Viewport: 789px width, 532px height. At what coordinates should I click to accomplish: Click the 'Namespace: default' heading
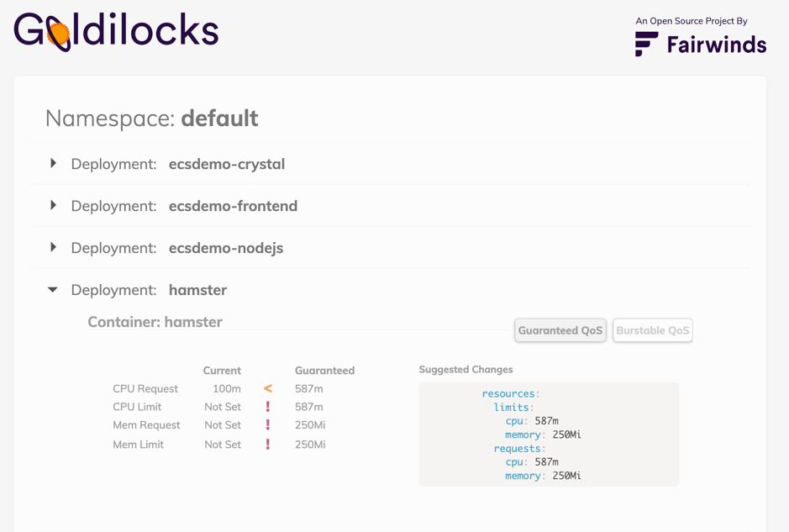151,119
